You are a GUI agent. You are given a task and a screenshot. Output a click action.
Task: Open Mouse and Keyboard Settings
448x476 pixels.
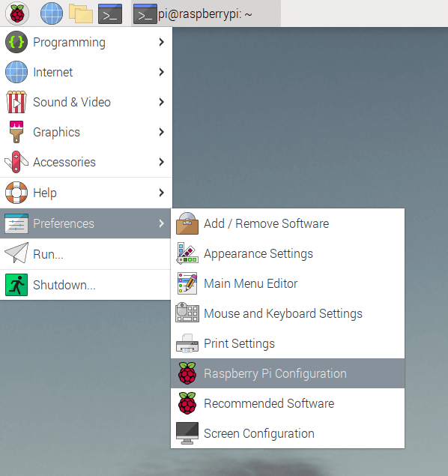(288, 313)
